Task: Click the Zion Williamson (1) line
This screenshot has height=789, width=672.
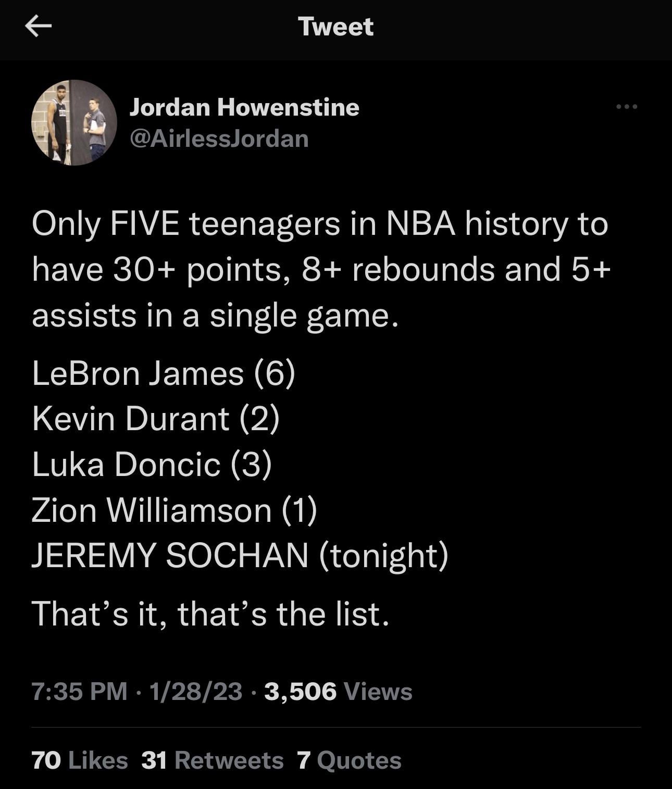Action: (x=174, y=509)
